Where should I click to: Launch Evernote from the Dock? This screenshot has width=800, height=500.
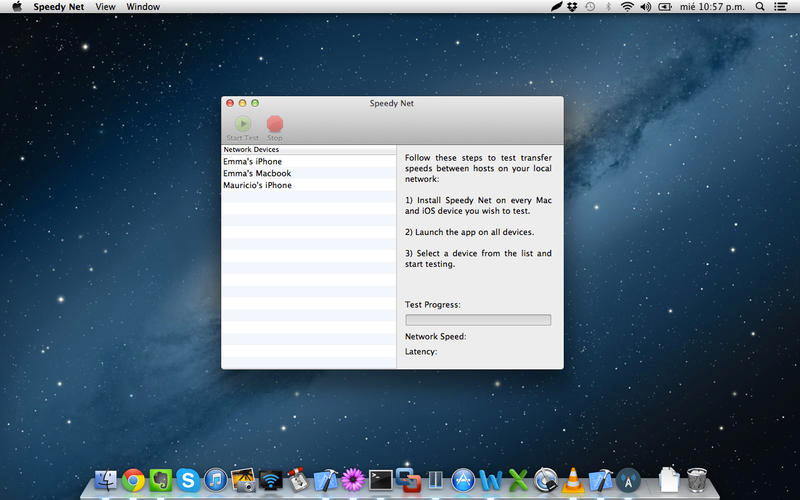[x=161, y=481]
